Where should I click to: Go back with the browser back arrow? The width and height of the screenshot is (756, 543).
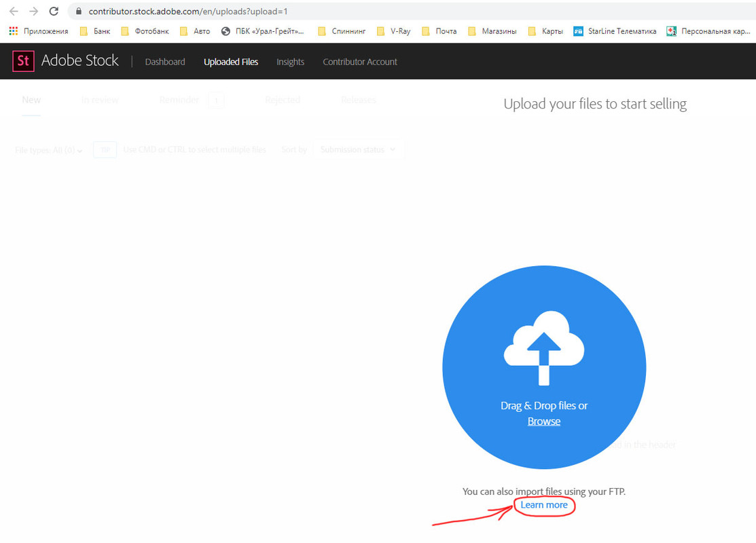pos(14,11)
